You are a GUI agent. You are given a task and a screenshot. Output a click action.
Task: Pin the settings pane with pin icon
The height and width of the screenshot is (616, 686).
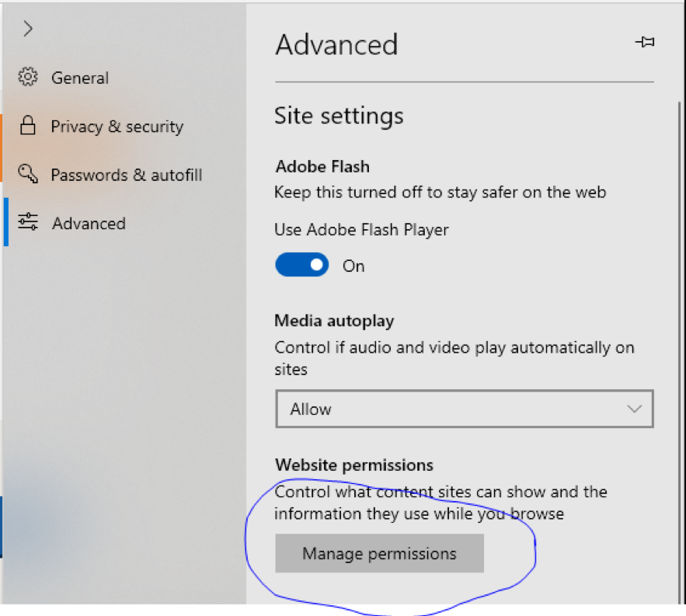coord(645,43)
